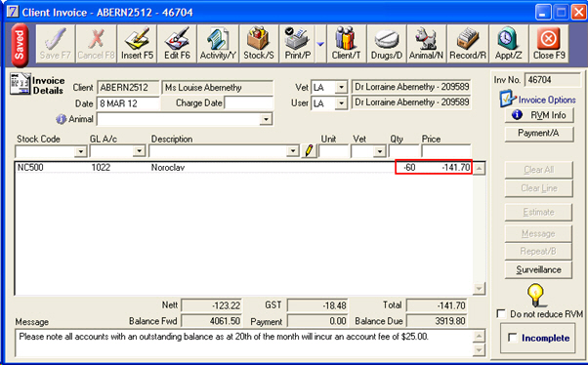Click the Date field showing 8 MAR 12
588x365 pixels.
pyautogui.click(x=128, y=103)
